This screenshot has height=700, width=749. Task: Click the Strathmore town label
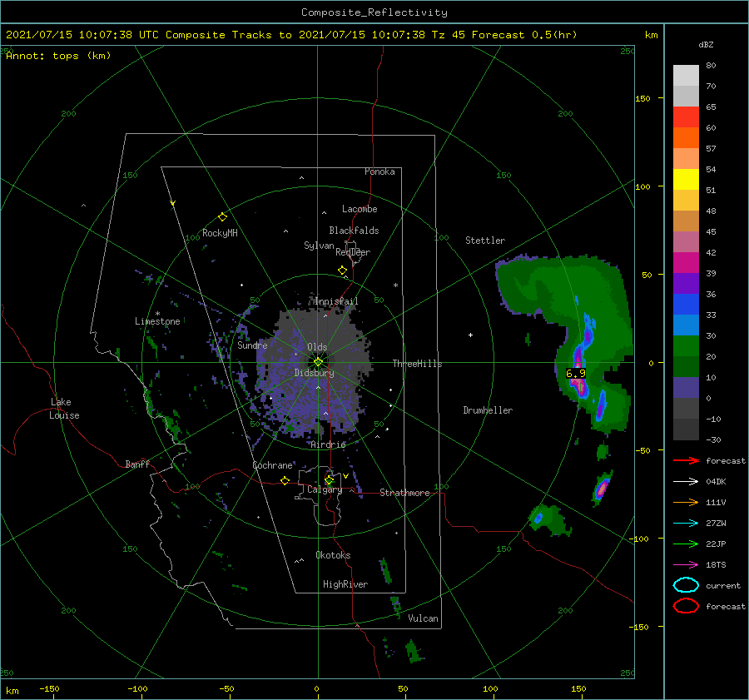click(x=404, y=493)
